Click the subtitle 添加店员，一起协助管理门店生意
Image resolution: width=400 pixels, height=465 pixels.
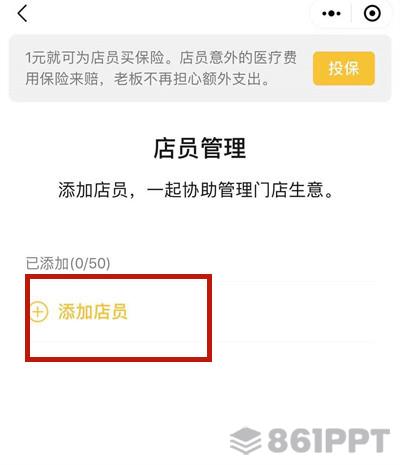(196, 190)
